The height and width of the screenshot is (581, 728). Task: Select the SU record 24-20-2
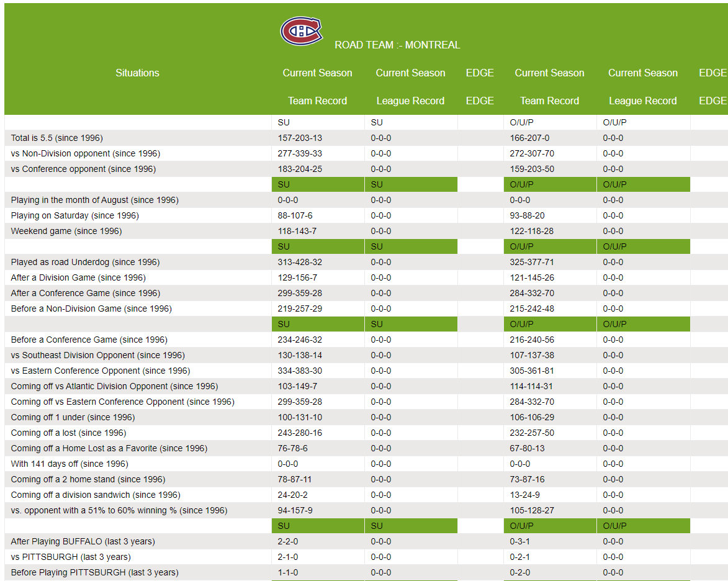tap(292, 495)
